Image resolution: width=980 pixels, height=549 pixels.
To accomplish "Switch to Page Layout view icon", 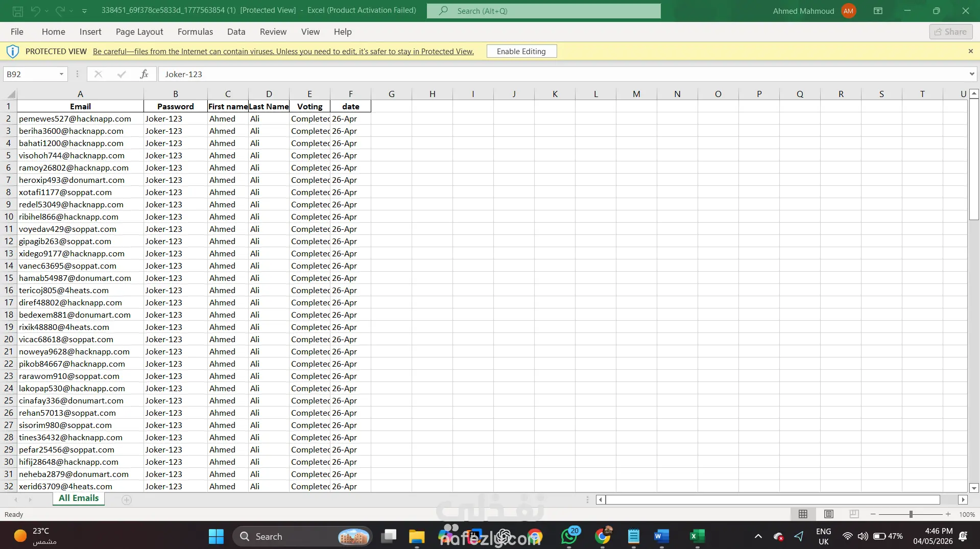I will coord(828,514).
